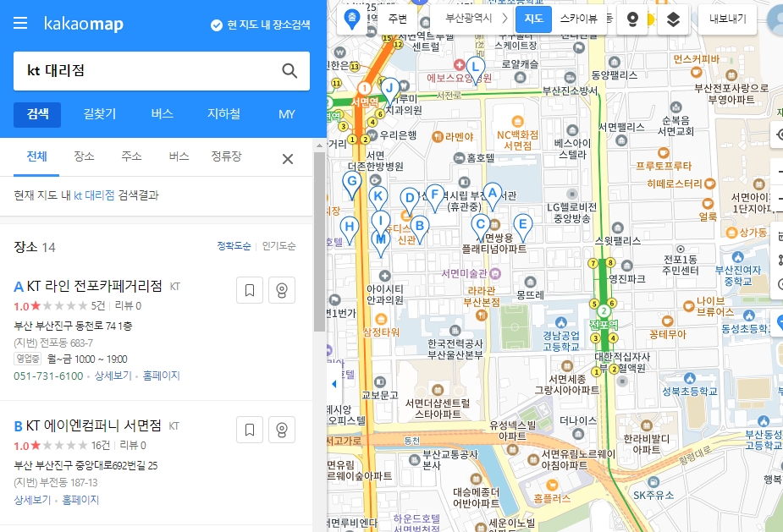Open the hamburger menu
Viewport: 783px width, 532px height.
tap(20, 23)
